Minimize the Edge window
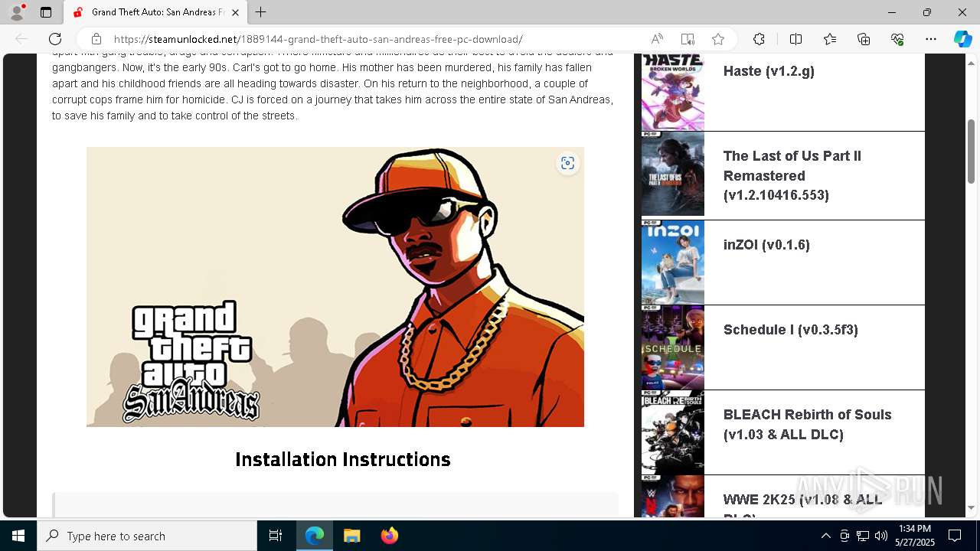Screen dimensions: 980x551 pyautogui.click(x=892, y=12)
